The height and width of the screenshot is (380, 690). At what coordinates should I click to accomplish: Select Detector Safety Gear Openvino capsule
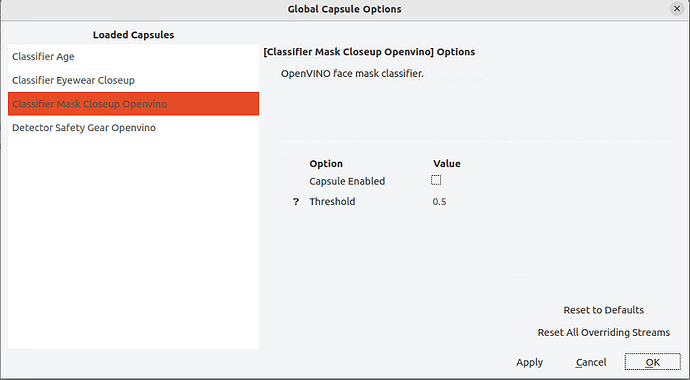tap(133, 128)
